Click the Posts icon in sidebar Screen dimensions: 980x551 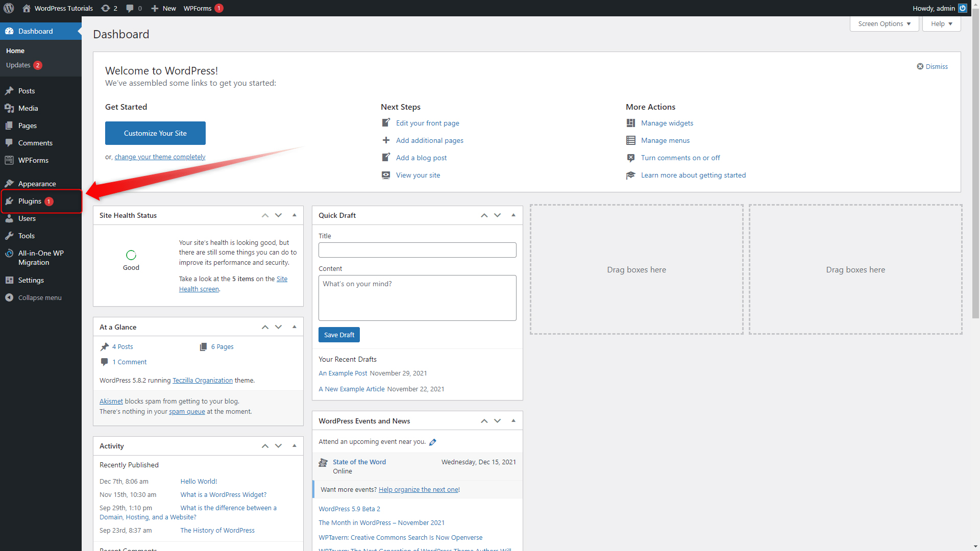click(9, 90)
